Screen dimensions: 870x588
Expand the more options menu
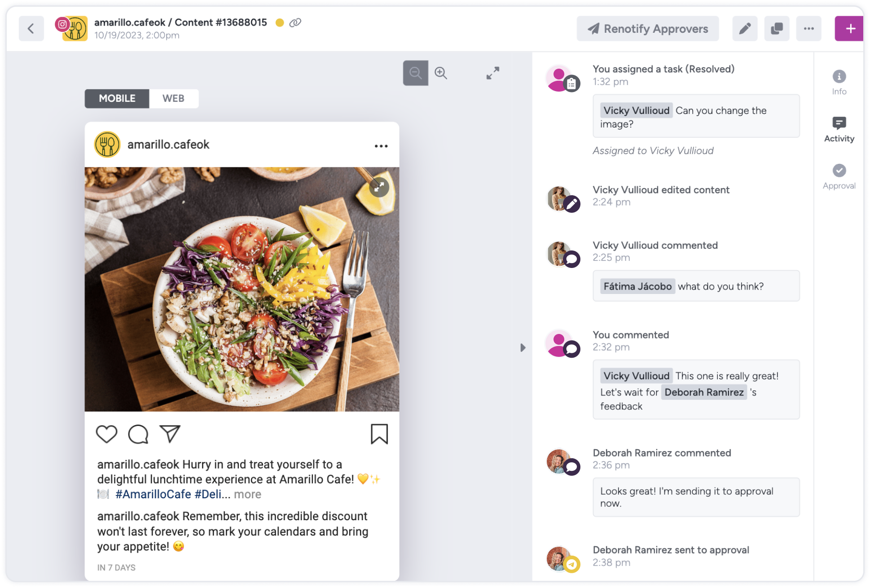click(x=808, y=27)
